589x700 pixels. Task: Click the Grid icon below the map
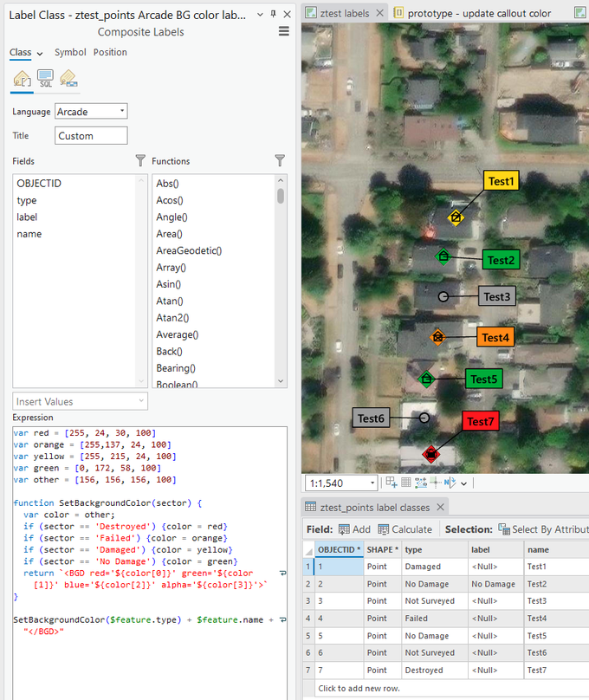(x=406, y=483)
